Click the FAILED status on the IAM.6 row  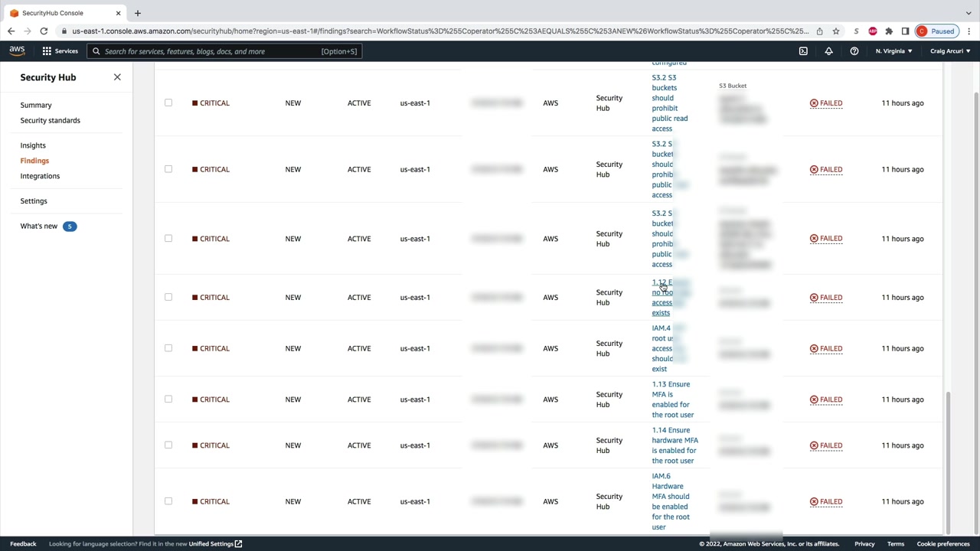coord(826,501)
